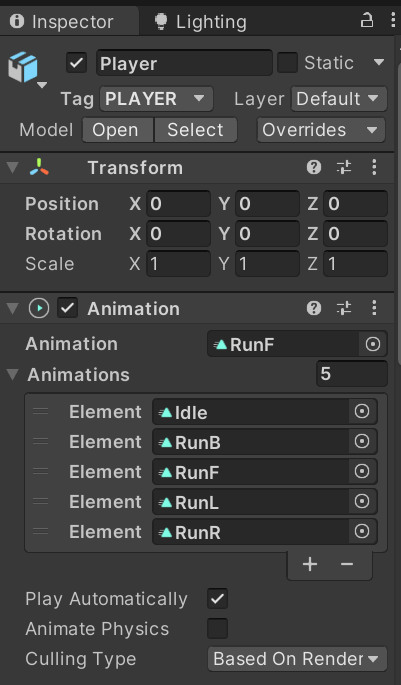Open object picker for Idle element
401x685 pixels.
click(362, 412)
